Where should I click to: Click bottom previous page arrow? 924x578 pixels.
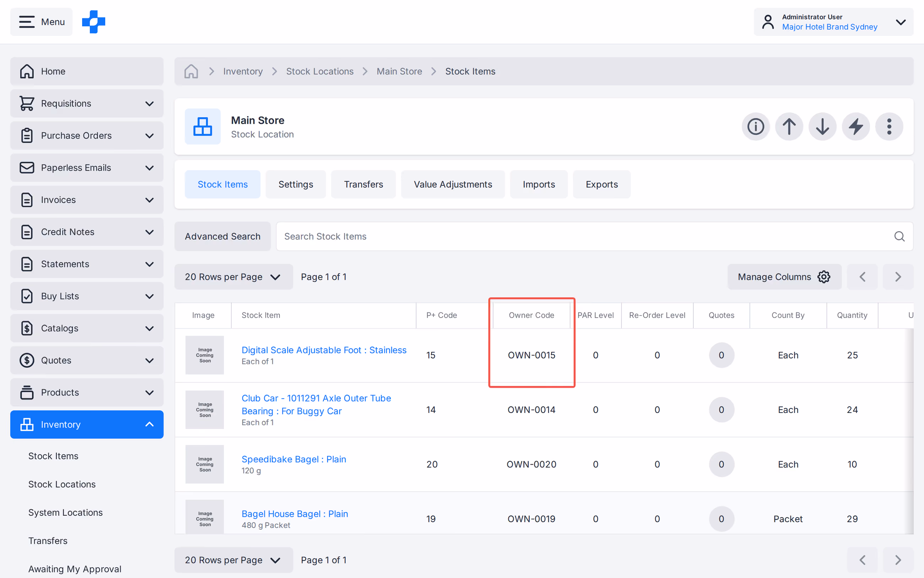[x=862, y=560]
